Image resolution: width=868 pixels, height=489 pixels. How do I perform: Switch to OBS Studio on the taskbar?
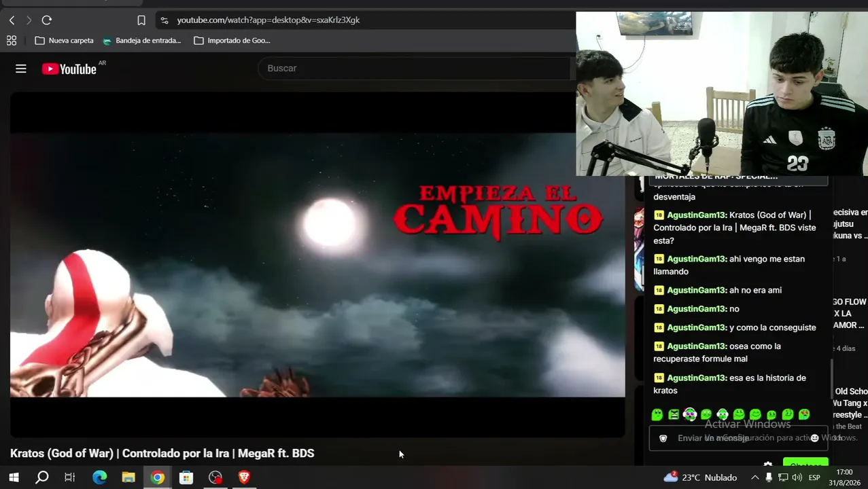[215, 477]
